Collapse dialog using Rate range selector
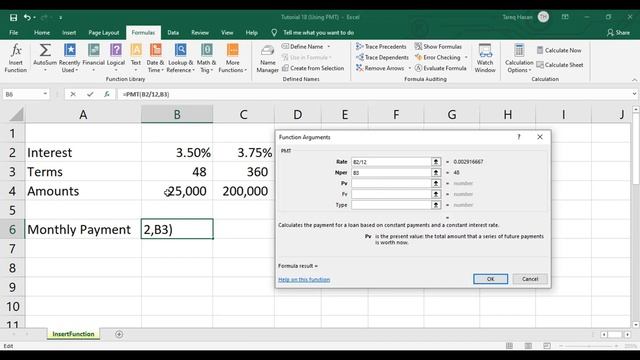The height and width of the screenshot is (360, 640). (436, 162)
